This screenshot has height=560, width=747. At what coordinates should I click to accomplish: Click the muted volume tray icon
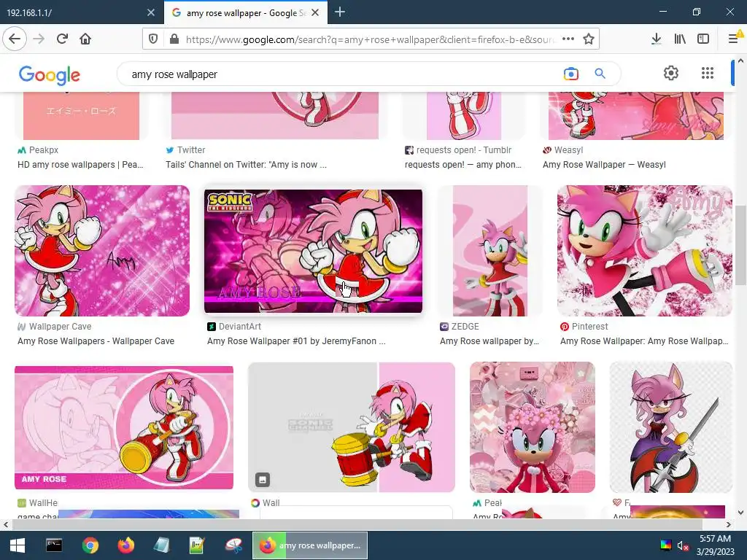point(683,545)
